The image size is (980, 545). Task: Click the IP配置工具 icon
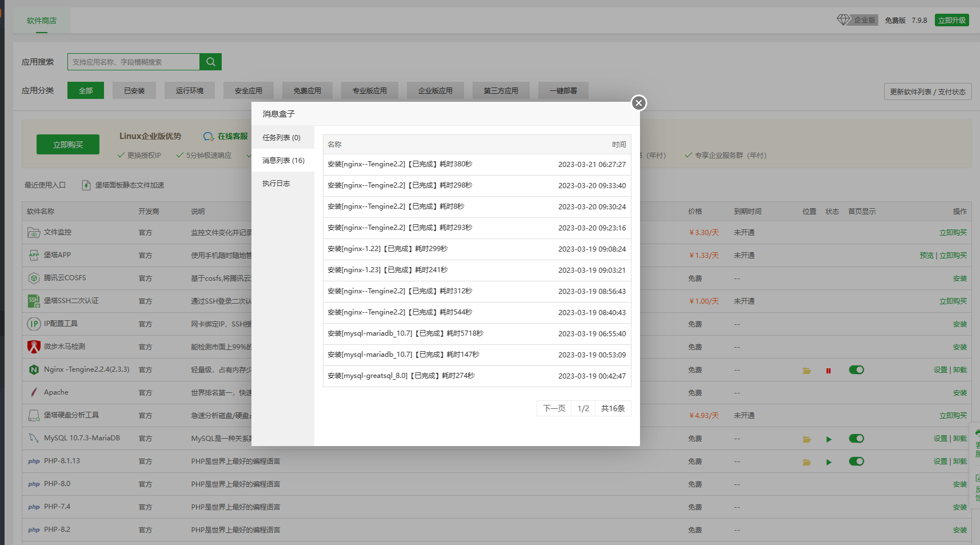[x=34, y=324]
